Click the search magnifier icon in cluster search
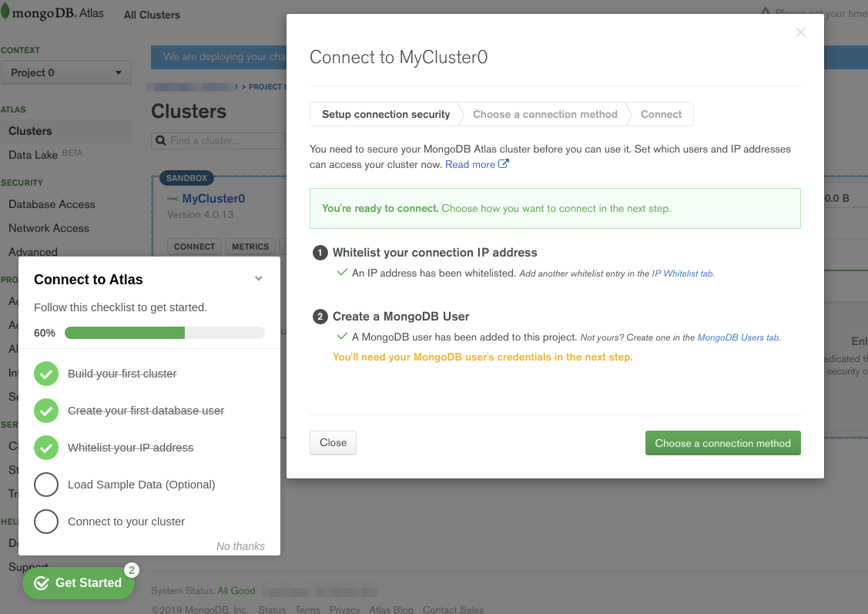The height and width of the screenshot is (614, 868). [160, 141]
